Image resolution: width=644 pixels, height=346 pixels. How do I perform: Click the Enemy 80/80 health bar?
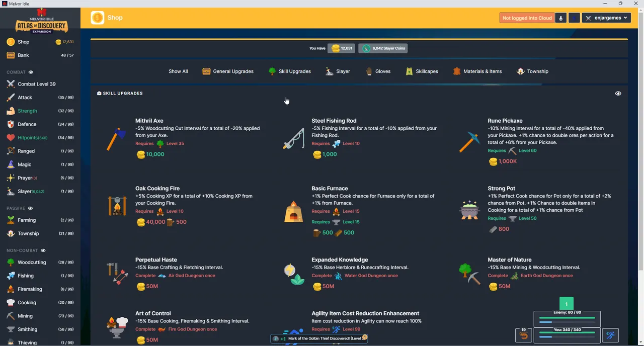(x=567, y=318)
